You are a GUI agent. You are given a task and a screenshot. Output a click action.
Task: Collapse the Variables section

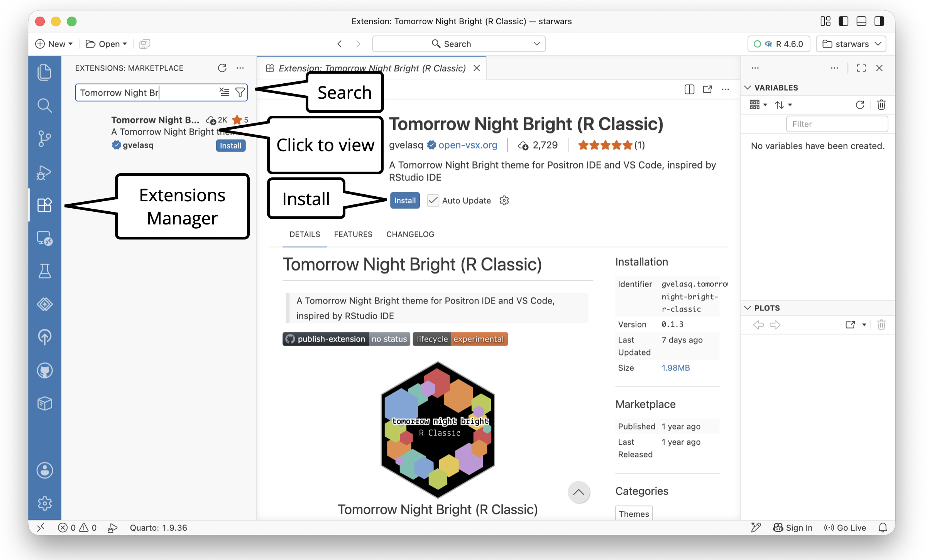tap(748, 88)
